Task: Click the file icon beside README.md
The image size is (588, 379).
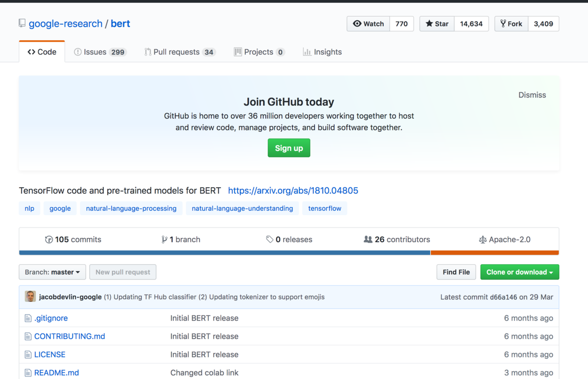Action: [28, 373]
